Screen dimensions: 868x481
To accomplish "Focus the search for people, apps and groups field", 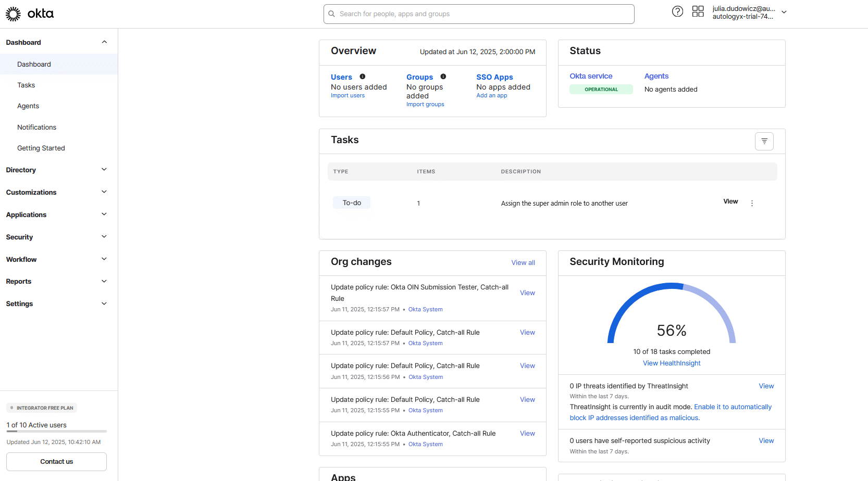I will 479,14.
